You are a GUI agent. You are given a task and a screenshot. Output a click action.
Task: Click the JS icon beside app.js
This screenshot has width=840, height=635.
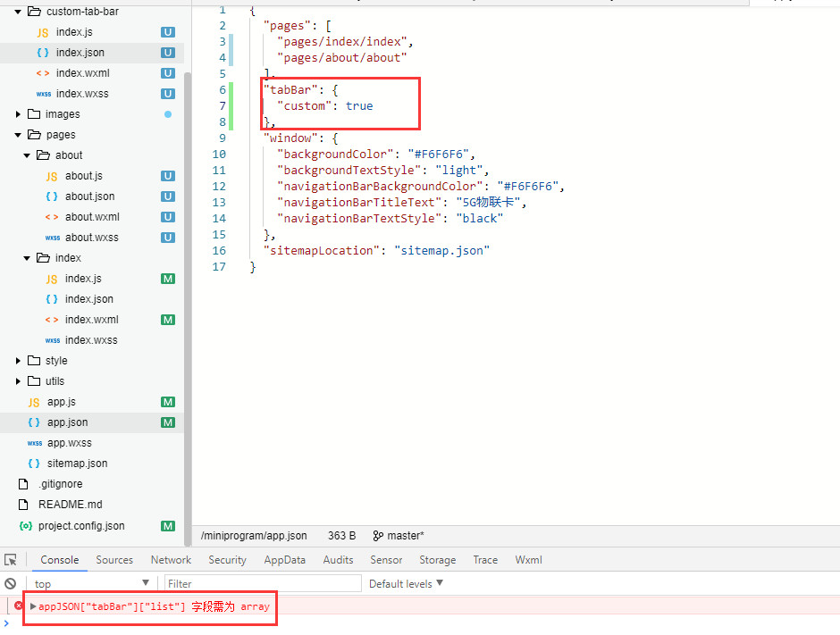click(34, 402)
